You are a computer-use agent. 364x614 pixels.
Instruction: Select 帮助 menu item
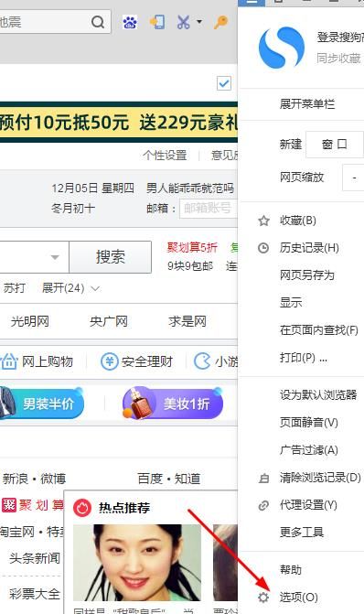(x=291, y=569)
